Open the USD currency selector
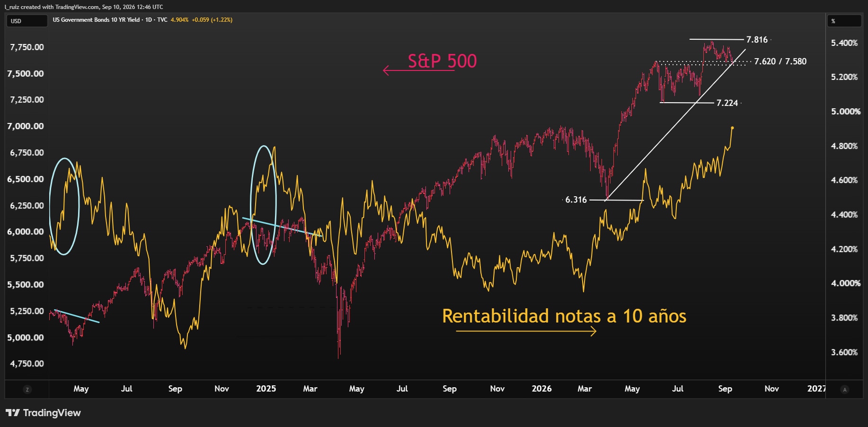The width and height of the screenshot is (868, 427). [x=26, y=21]
